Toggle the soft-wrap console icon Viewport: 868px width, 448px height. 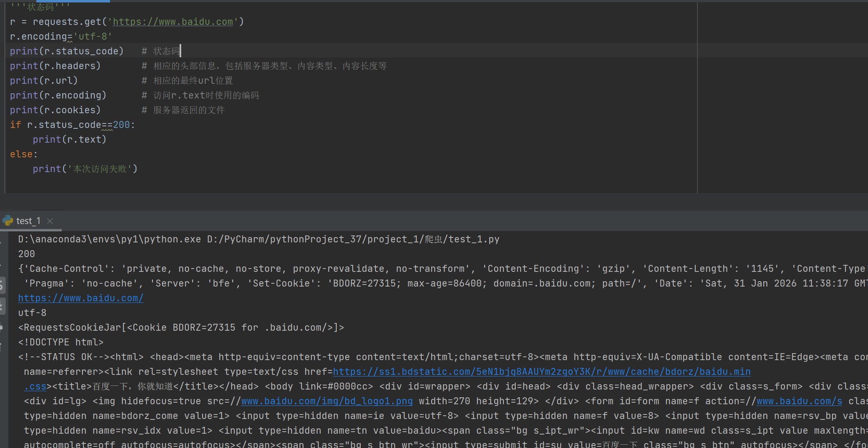pyautogui.click(x=1, y=286)
